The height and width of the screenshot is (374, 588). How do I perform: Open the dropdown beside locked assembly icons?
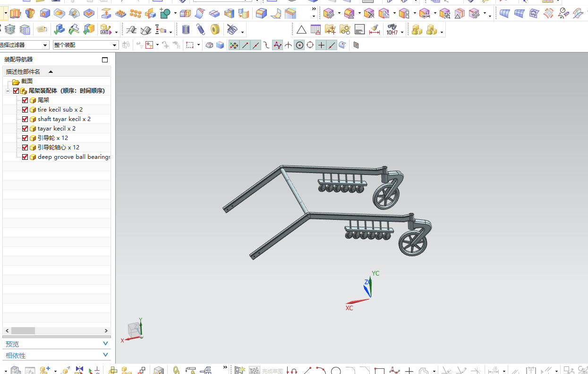[x=442, y=32]
